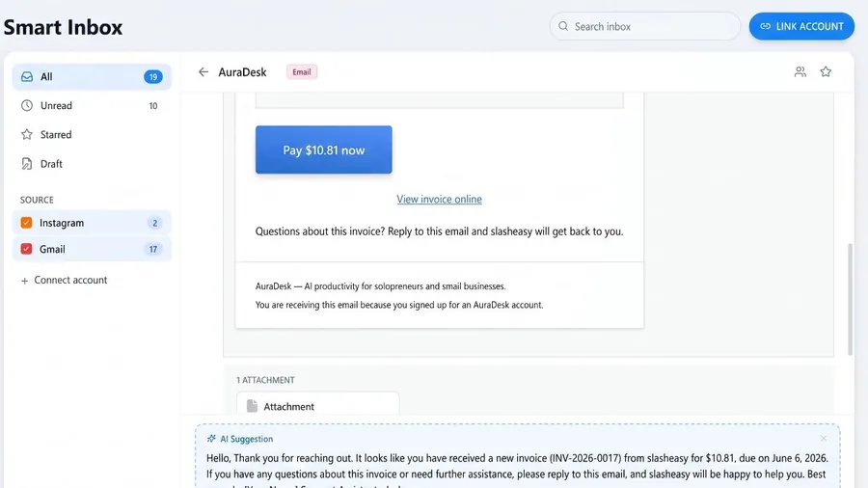Click the All inbox envelope icon
868x488 pixels.
(27, 77)
